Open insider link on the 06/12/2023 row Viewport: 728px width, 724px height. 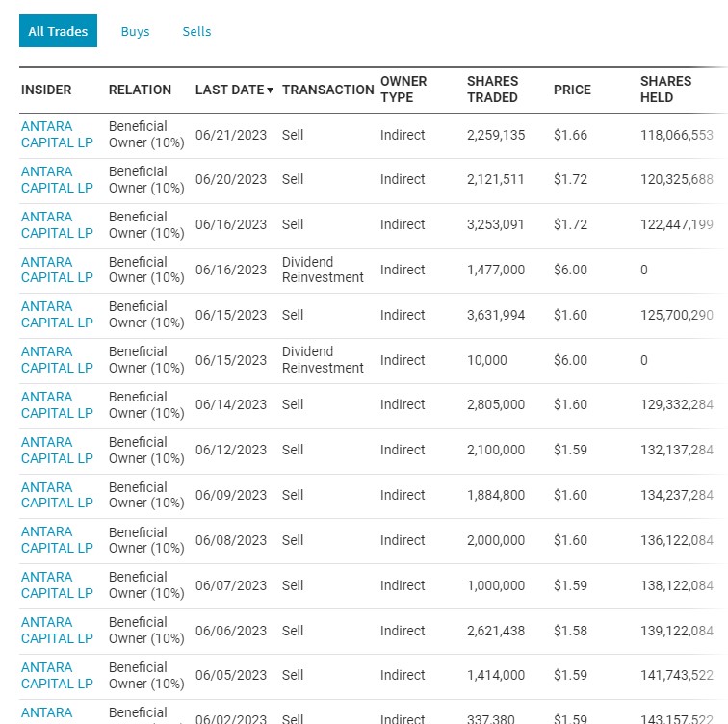tap(57, 451)
